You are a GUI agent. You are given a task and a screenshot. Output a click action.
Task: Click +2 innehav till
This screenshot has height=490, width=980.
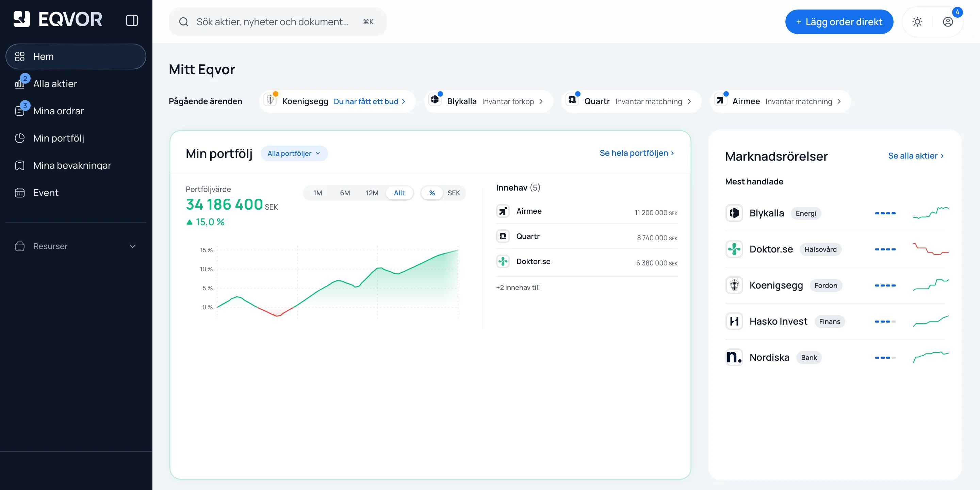[518, 288]
